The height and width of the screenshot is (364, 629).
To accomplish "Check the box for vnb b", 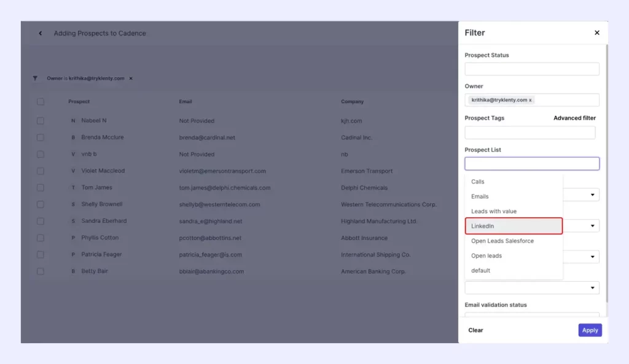I will [41, 154].
